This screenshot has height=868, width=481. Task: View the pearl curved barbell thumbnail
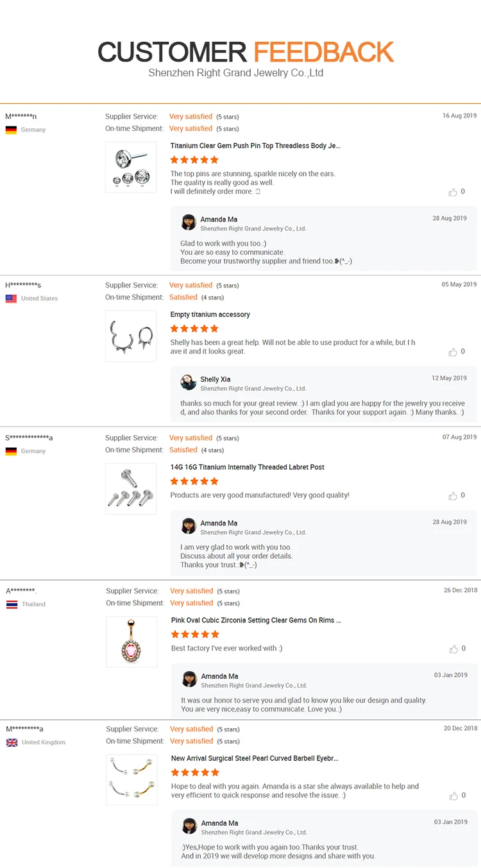click(131, 779)
